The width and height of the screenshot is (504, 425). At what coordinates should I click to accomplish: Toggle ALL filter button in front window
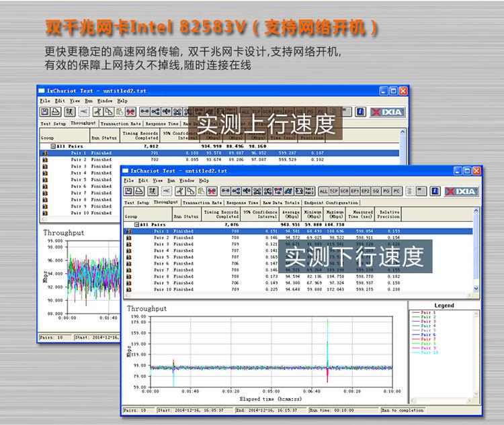coord(323,191)
